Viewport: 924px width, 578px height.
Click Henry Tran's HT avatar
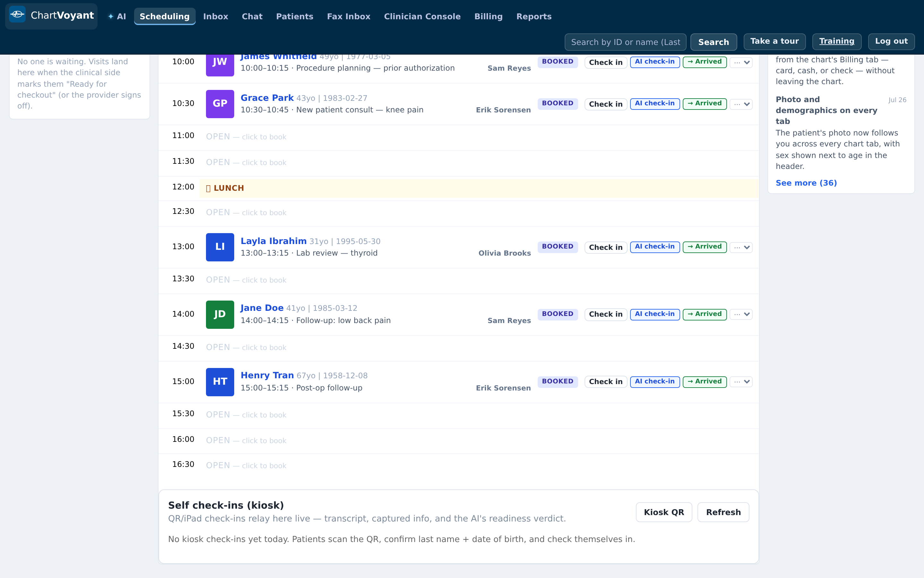(x=220, y=381)
